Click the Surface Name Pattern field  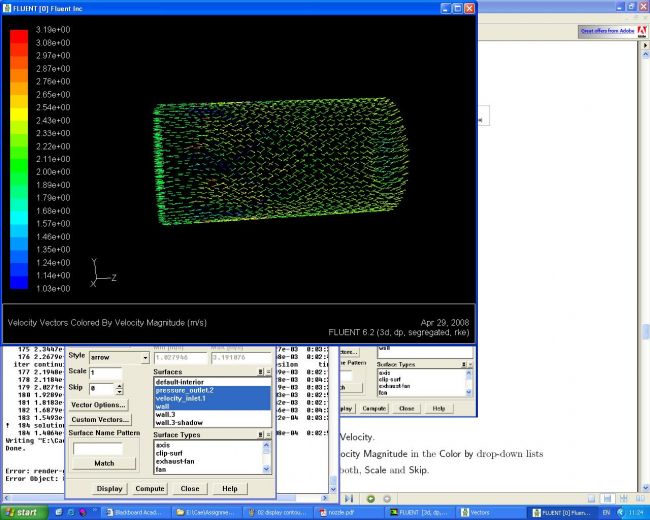pyautogui.click(x=98, y=448)
